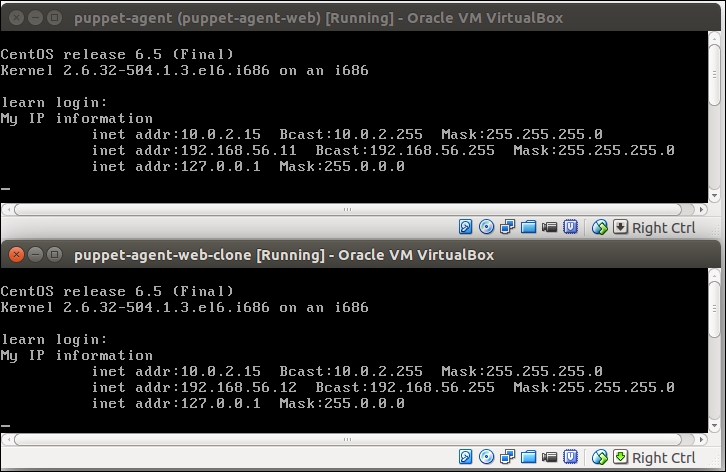Click Right Ctrl host key label in clone window
The image size is (726, 472).
click(x=664, y=458)
